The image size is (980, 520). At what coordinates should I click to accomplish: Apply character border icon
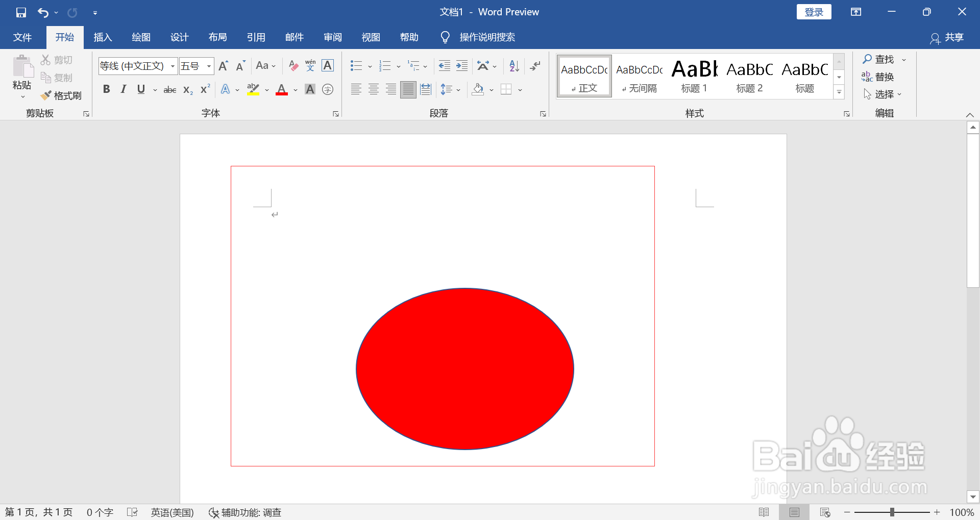point(328,66)
